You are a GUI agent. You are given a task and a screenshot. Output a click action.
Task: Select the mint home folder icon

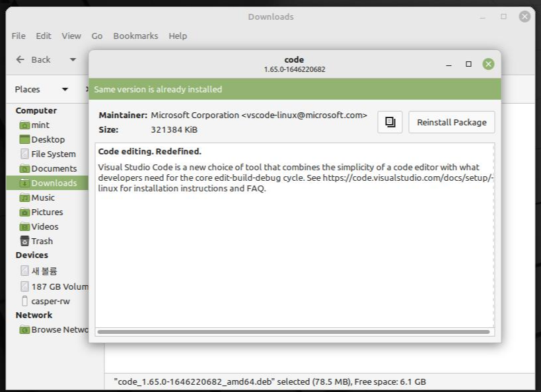24,125
